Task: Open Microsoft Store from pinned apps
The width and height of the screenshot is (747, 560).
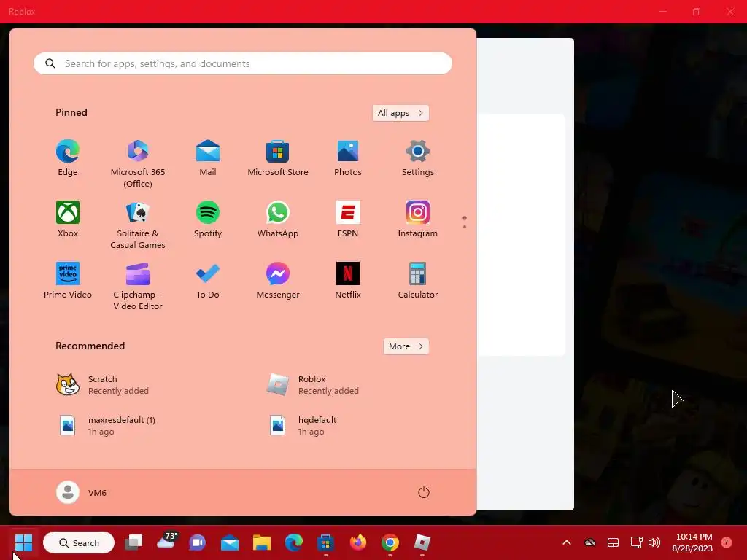Action: point(278,158)
